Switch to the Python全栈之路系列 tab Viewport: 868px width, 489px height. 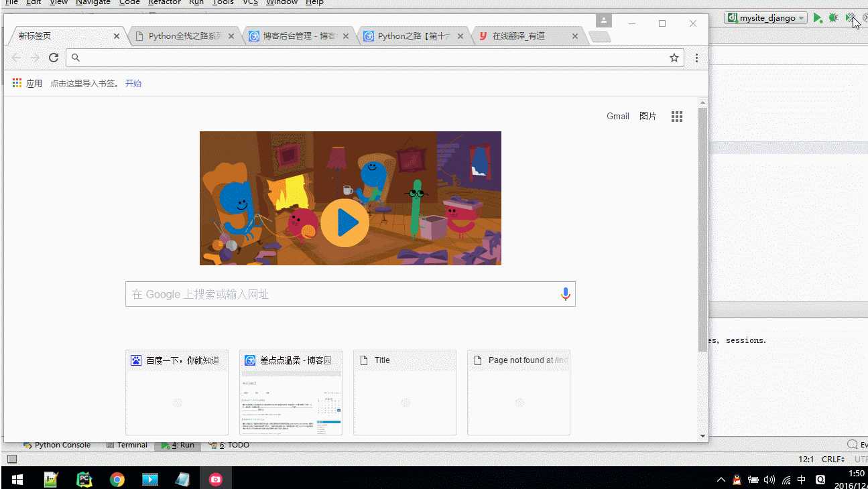click(x=184, y=36)
